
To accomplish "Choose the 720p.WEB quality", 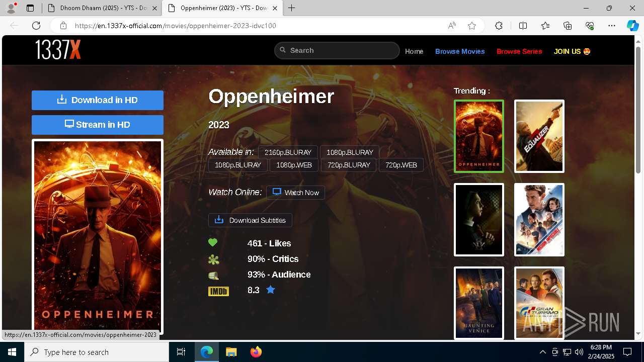I will (401, 165).
